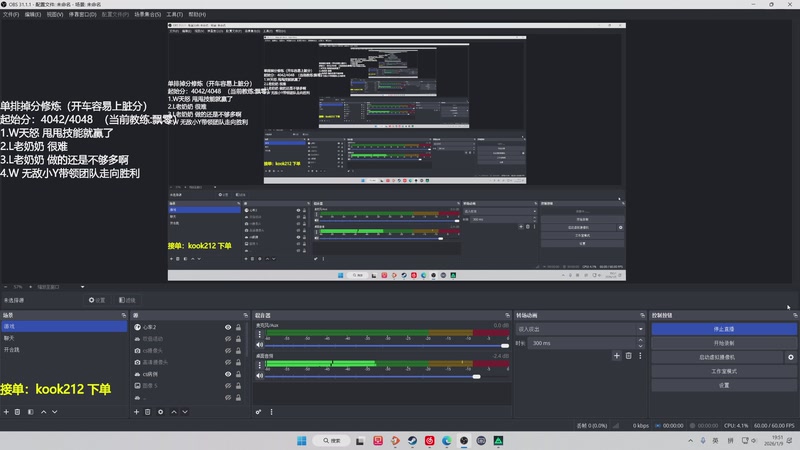Mute the 麦克风/Aux channel
The height and width of the screenshot is (450, 800).
tap(260, 345)
